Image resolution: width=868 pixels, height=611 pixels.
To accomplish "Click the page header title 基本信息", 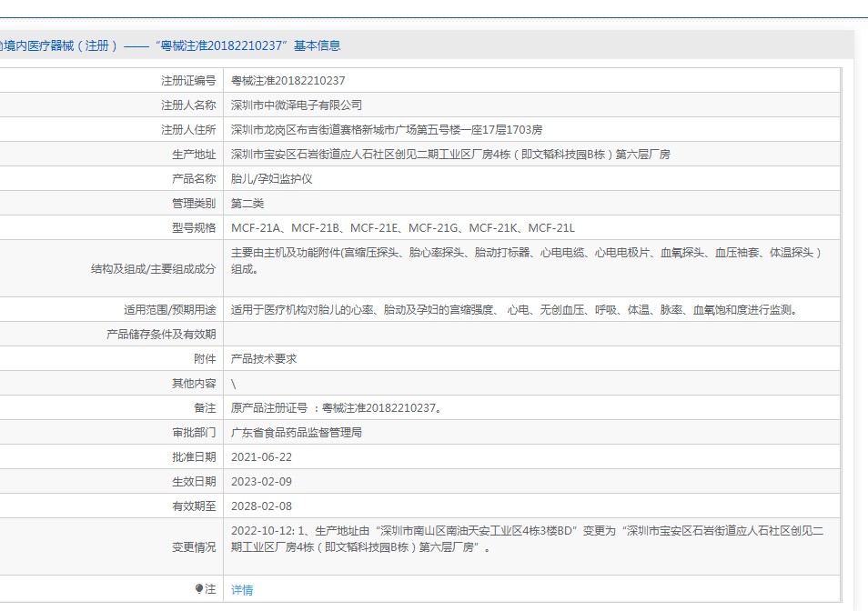I will pyautogui.click(x=317, y=45).
